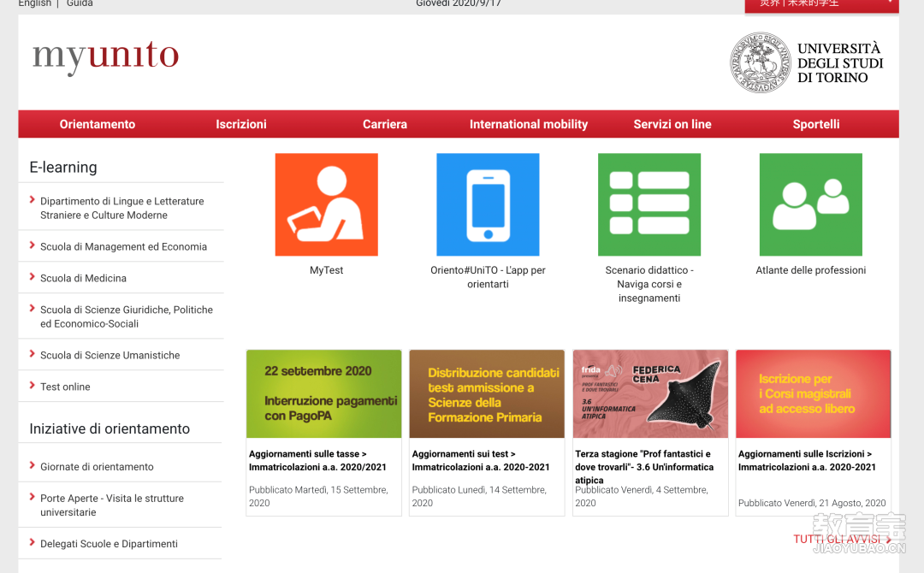Visit Scuola di Scienze Umanistiche
The height and width of the screenshot is (573, 924).
pyautogui.click(x=110, y=355)
